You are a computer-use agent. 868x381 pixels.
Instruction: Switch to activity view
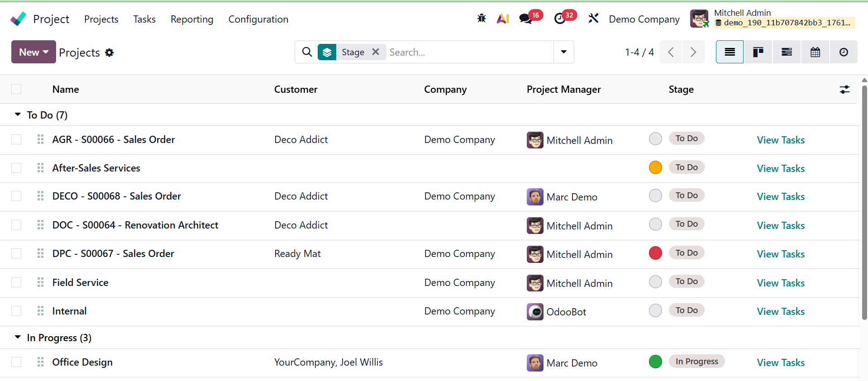tap(844, 52)
